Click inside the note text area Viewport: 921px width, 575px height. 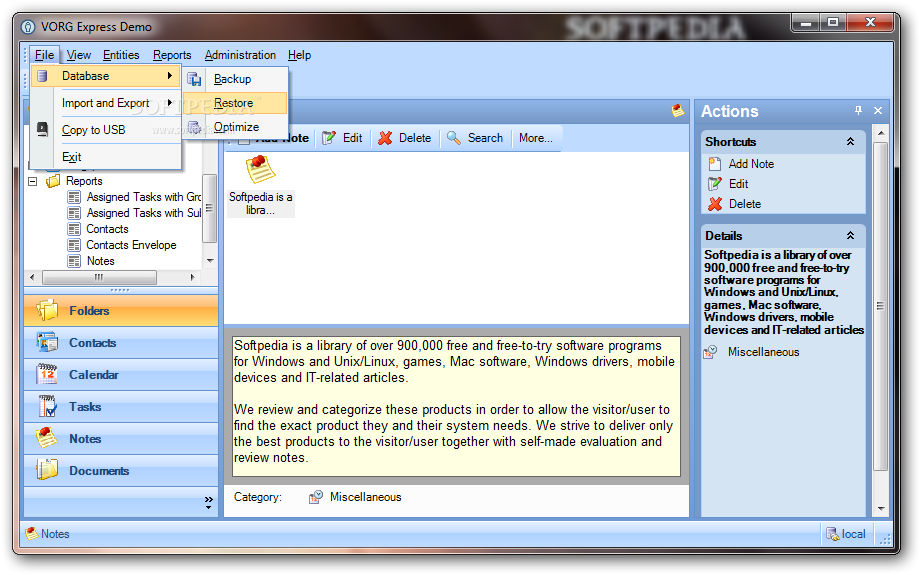(456, 406)
